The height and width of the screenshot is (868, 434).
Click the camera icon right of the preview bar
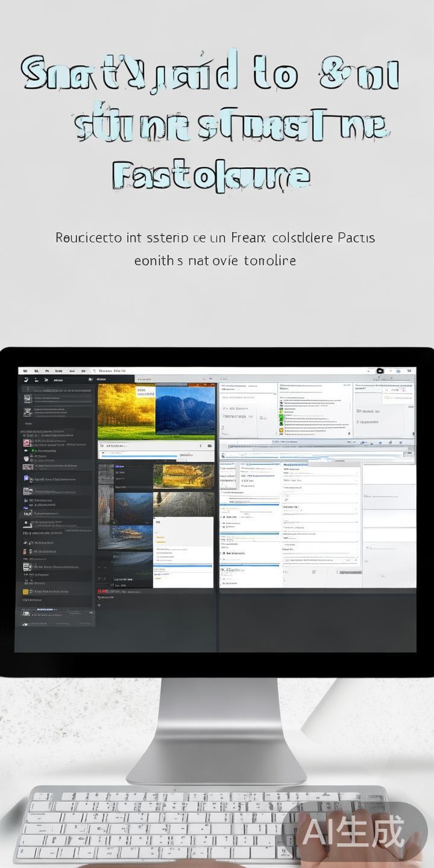tap(209, 446)
